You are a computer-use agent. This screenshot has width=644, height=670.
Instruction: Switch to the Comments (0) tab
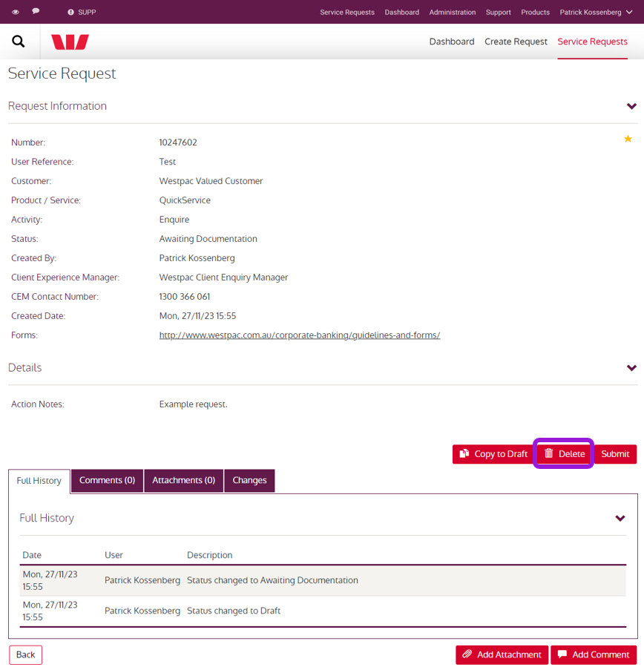point(108,480)
